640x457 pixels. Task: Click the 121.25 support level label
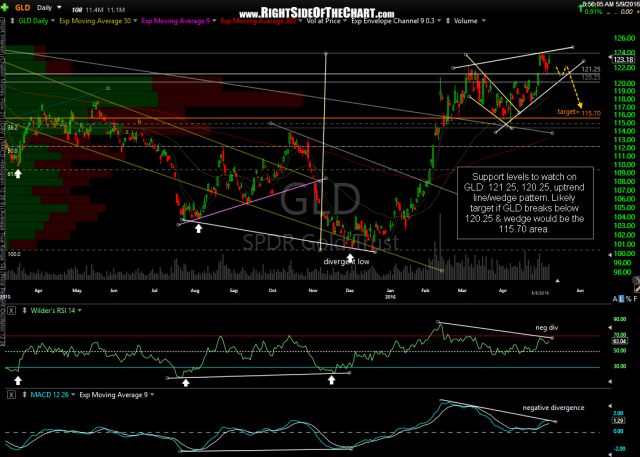[x=591, y=69]
